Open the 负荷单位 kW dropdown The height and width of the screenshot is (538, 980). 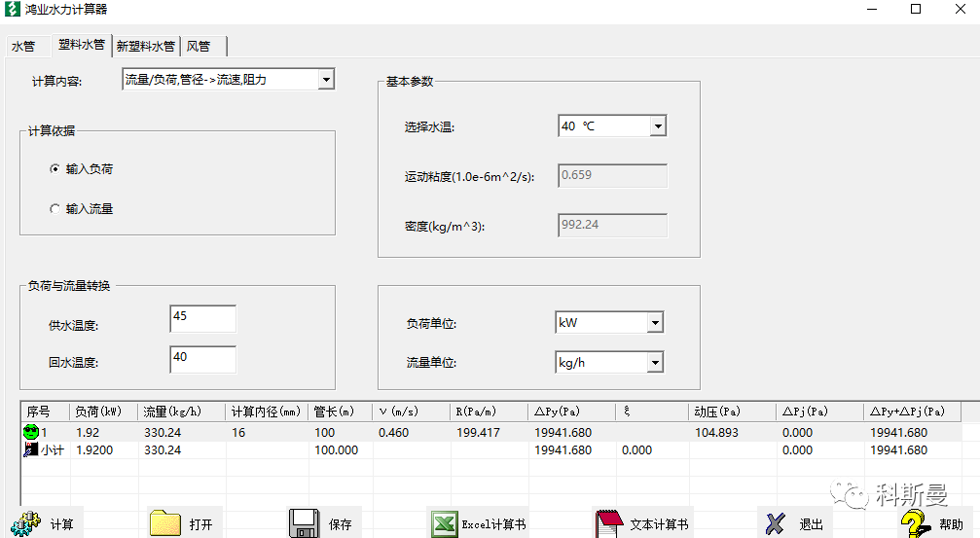pyautogui.click(x=655, y=323)
